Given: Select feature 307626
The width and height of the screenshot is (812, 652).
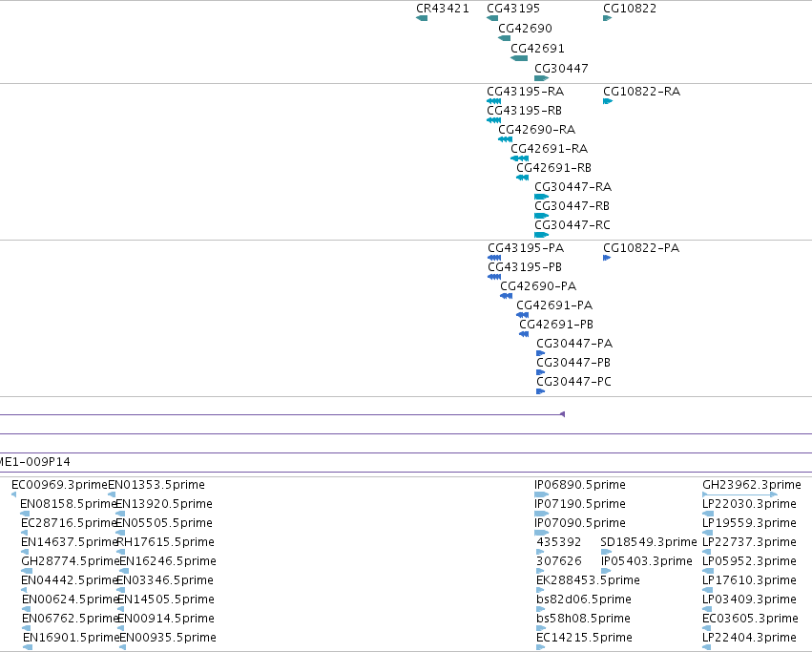Looking at the screenshot, I should [x=541, y=571].
